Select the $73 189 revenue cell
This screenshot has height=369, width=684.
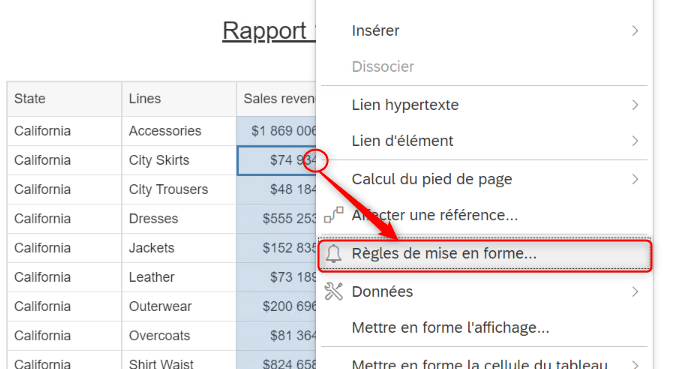point(277,277)
